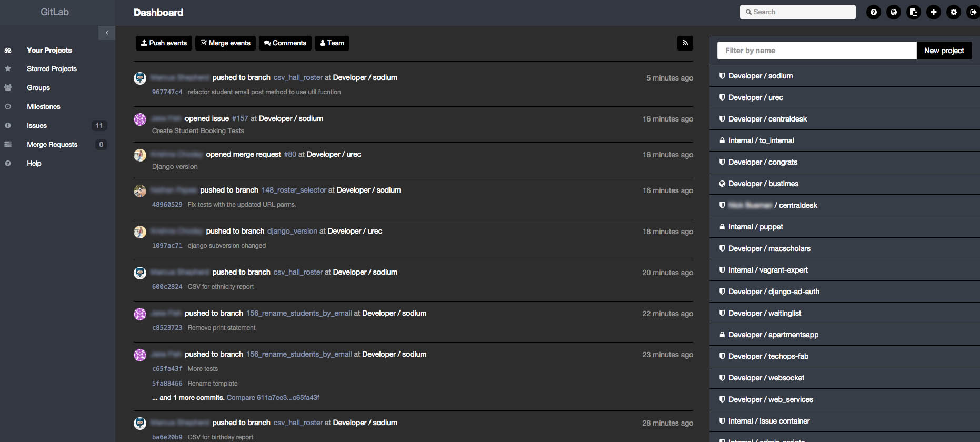Screen dimensions: 980x442
Task: Open avatar of issue #157 opener
Action: pos(140,119)
